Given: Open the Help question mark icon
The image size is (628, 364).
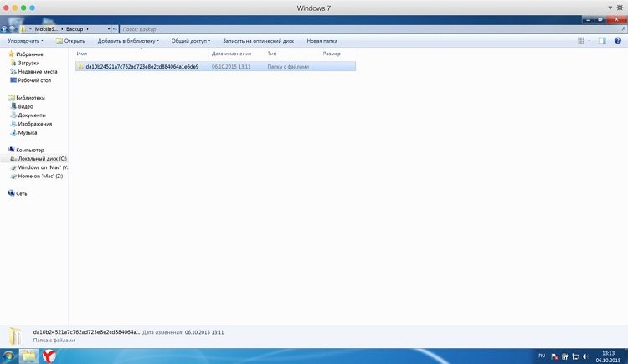Looking at the screenshot, I should [x=619, y=40].
